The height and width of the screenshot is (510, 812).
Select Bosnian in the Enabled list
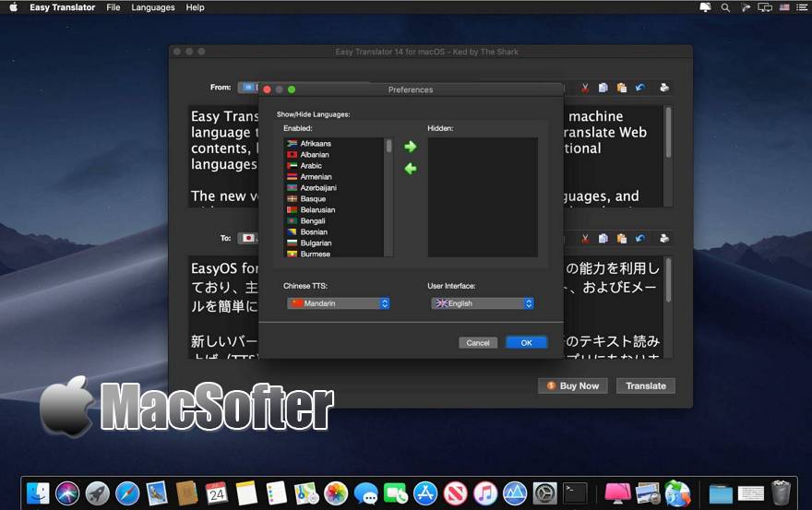[x=335, y=232]
